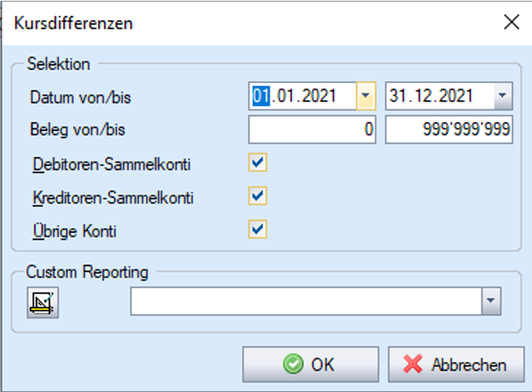Screen dimensions: 532x392
Task: Expand the end date 31.12.2021 dropdown arrow
Action: (x=502, y=97)
